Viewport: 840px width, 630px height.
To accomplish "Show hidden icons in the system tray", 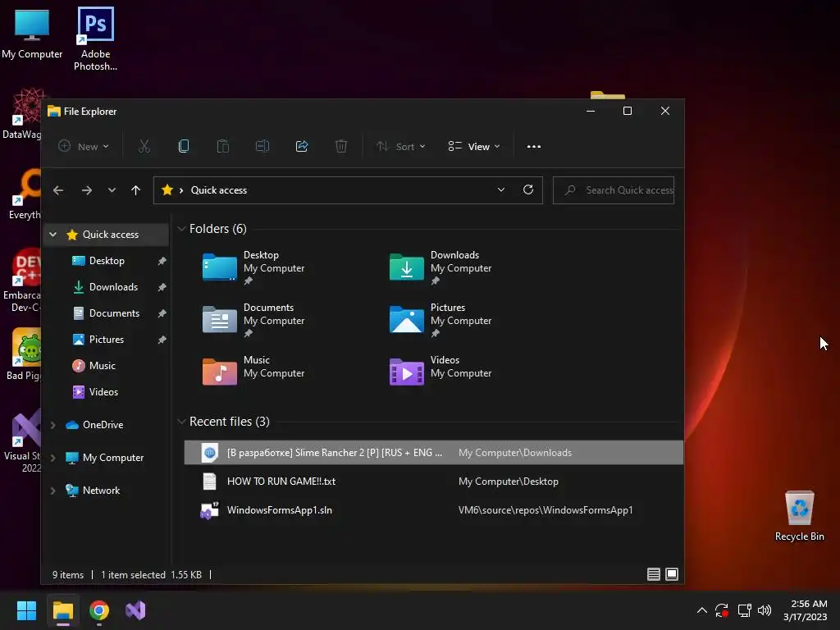I will 702,610.
